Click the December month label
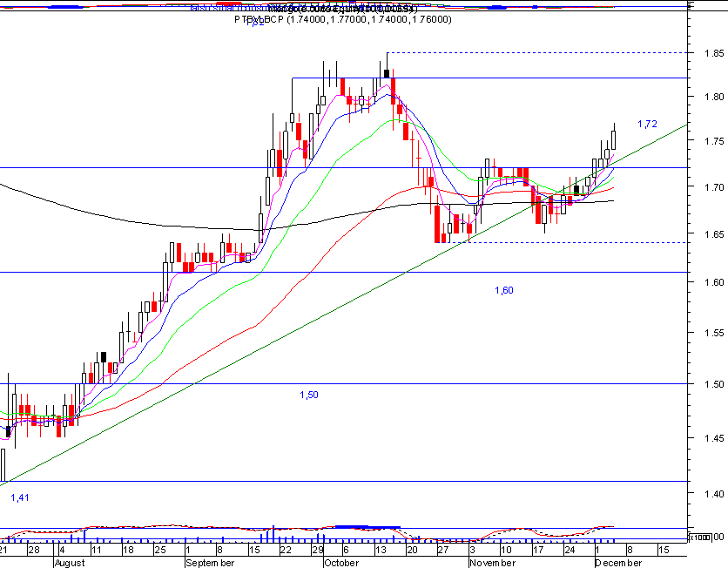The height and width of the screenshot is (568, 728). tap(618, 563)
